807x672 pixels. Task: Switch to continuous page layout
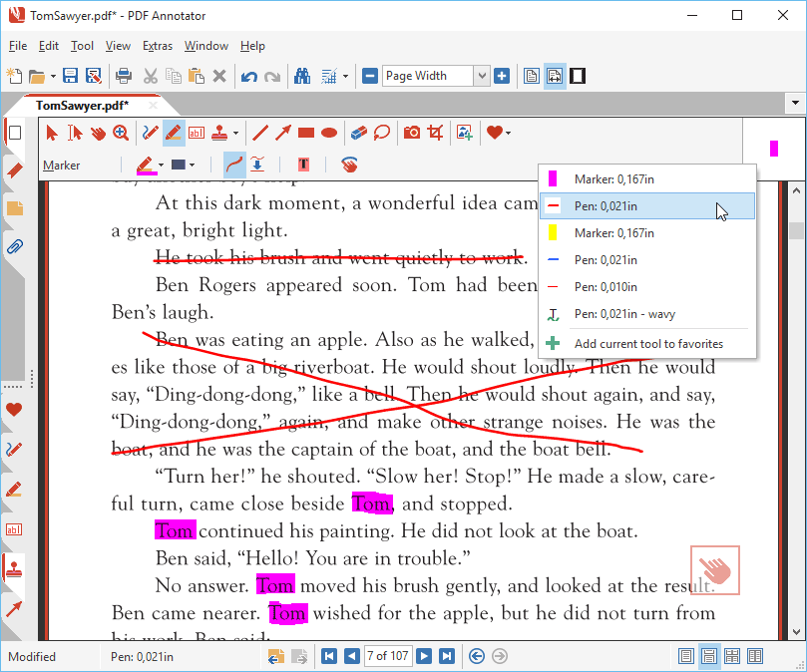pos(708,656)
